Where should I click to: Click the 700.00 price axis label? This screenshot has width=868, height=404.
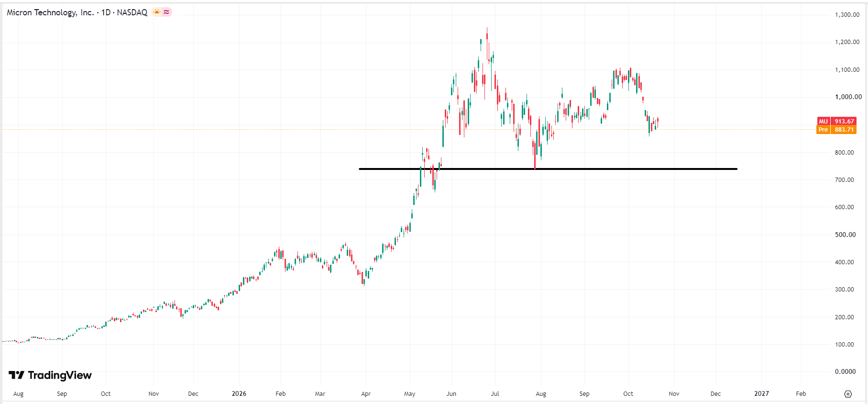click(x=845, y=180)
